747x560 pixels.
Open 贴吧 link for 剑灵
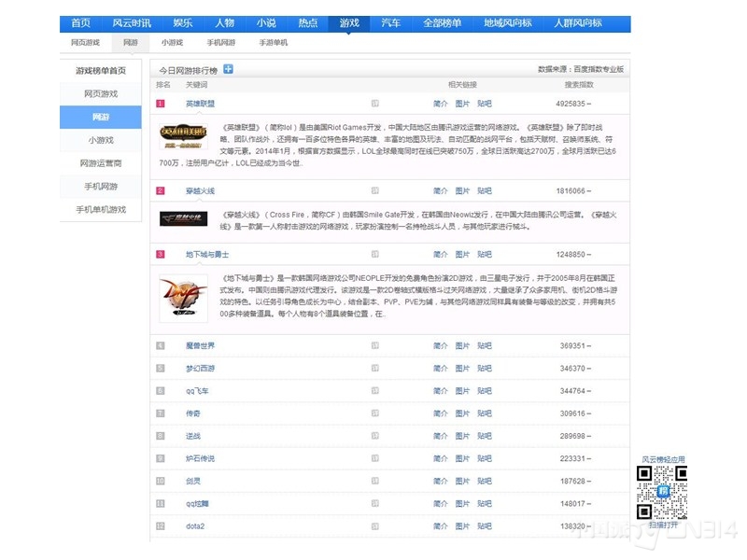(485, 481)
